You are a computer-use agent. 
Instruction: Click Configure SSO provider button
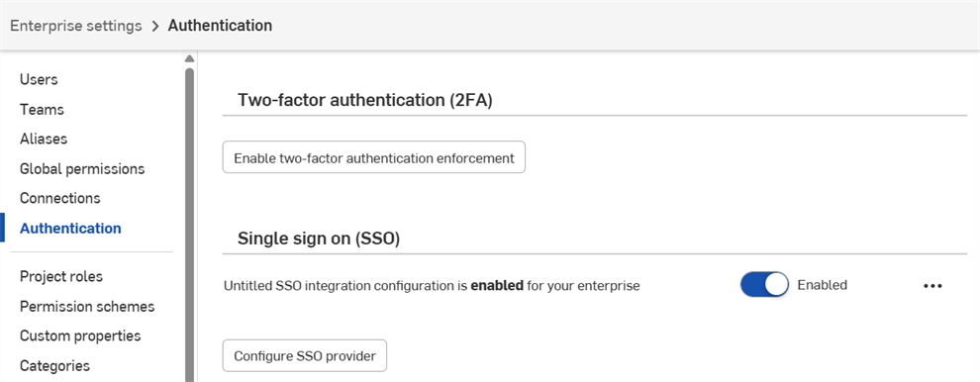[x=304, y=355]
